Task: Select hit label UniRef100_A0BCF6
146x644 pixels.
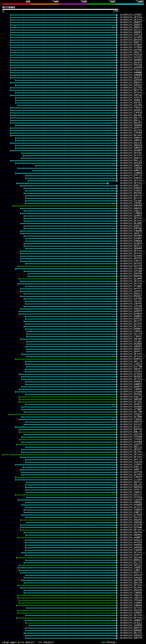Action: pos(131,178)
